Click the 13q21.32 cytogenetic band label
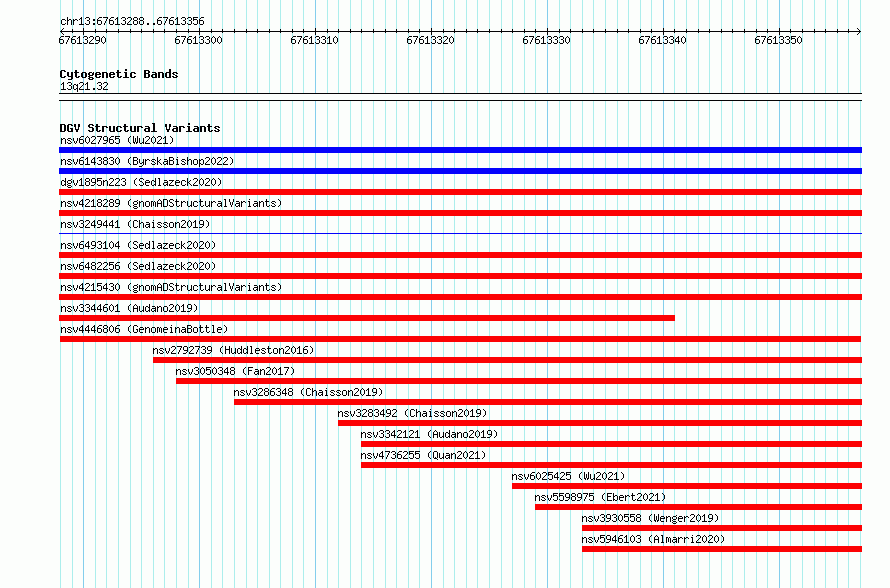 (84, 86)
